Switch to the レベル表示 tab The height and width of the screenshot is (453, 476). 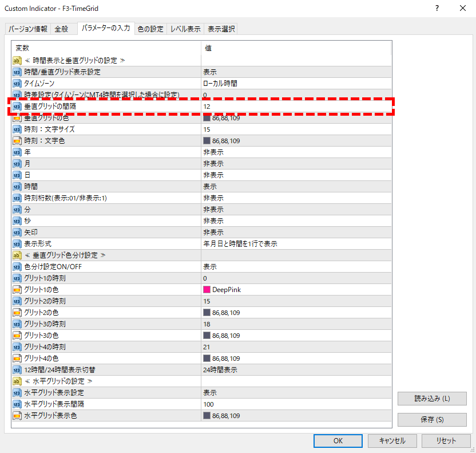click(x=185, y=28)
